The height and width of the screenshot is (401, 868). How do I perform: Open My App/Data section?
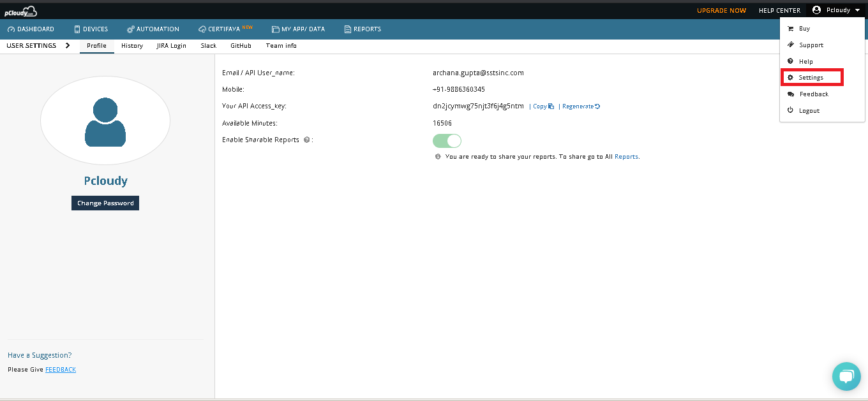[x=298, y=29]
